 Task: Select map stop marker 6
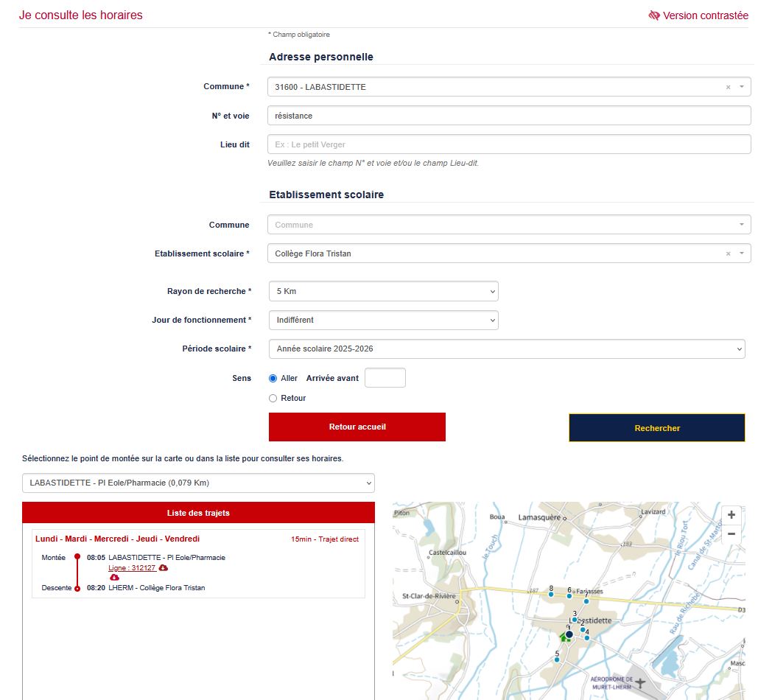[569, 596]
